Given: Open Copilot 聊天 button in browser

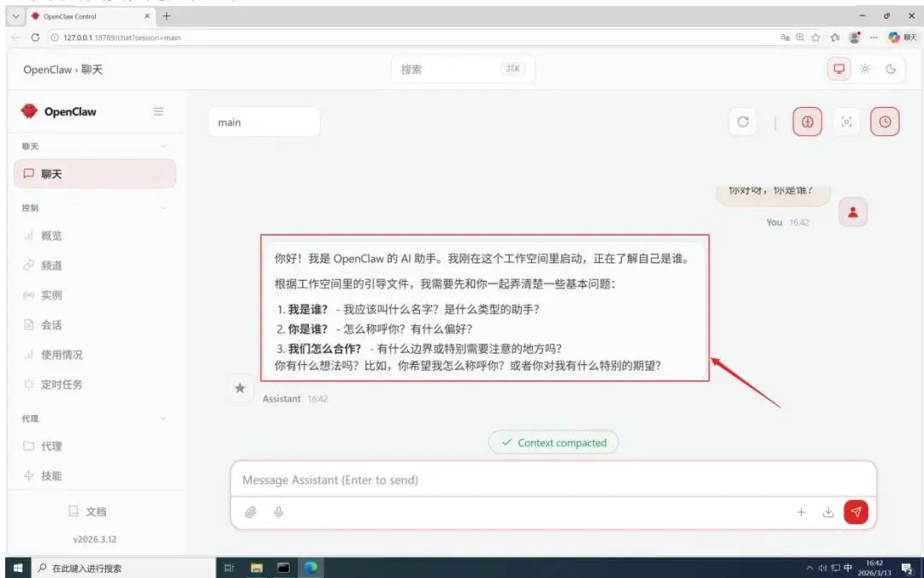Looking at the screenshot, I should pos(903,37).
